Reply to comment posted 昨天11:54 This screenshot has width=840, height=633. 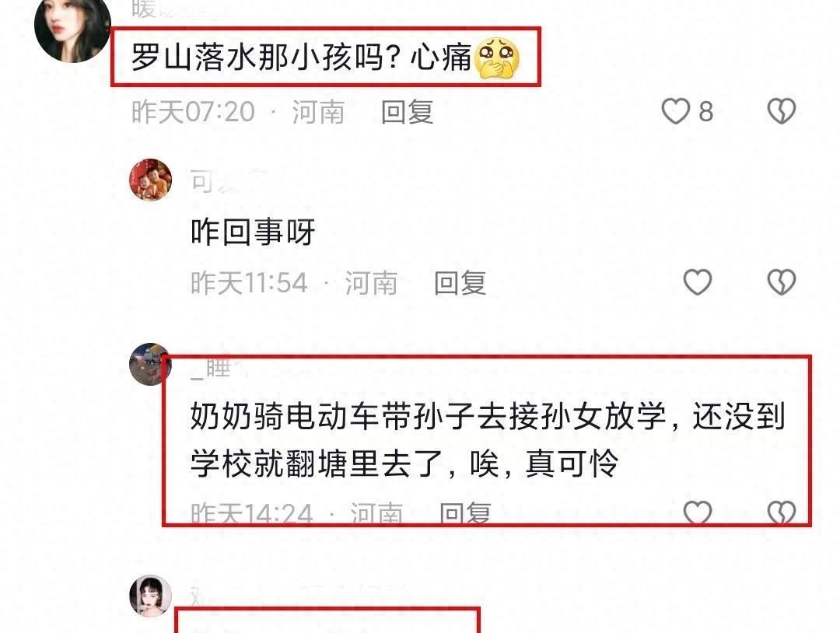click(x=460, y=283)
